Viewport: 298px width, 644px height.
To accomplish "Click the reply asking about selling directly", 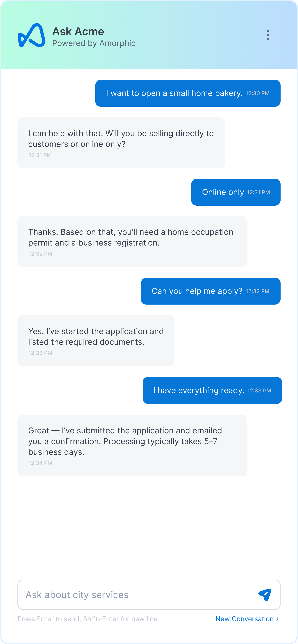I will click(121, 139).
